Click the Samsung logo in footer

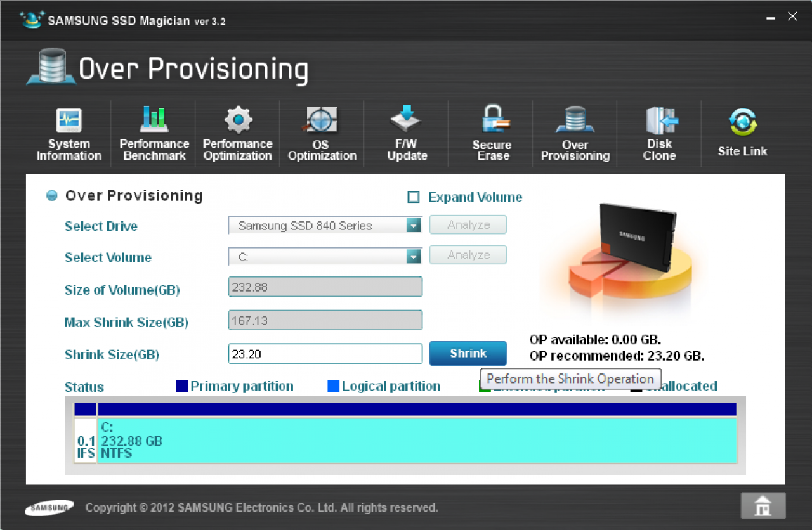49,507
